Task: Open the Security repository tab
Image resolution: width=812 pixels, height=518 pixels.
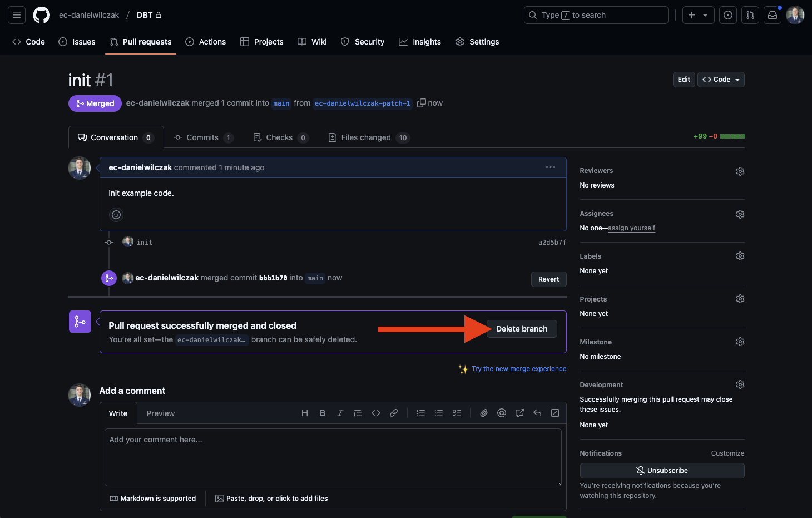Action: tap(363, 42)
